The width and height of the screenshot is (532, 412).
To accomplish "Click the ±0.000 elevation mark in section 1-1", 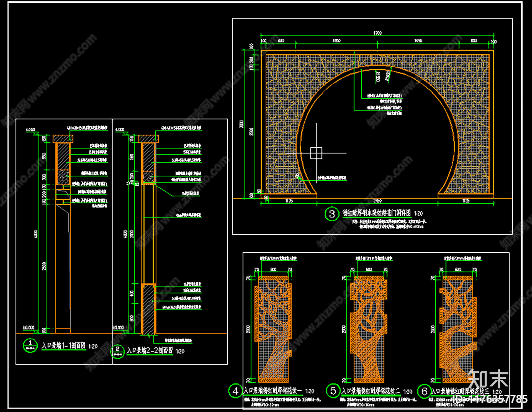I will click(x=29, y=328).
